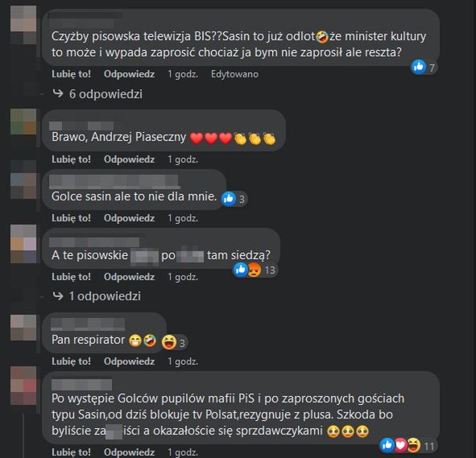Click the heart reaction on last comment

(400, 445)
